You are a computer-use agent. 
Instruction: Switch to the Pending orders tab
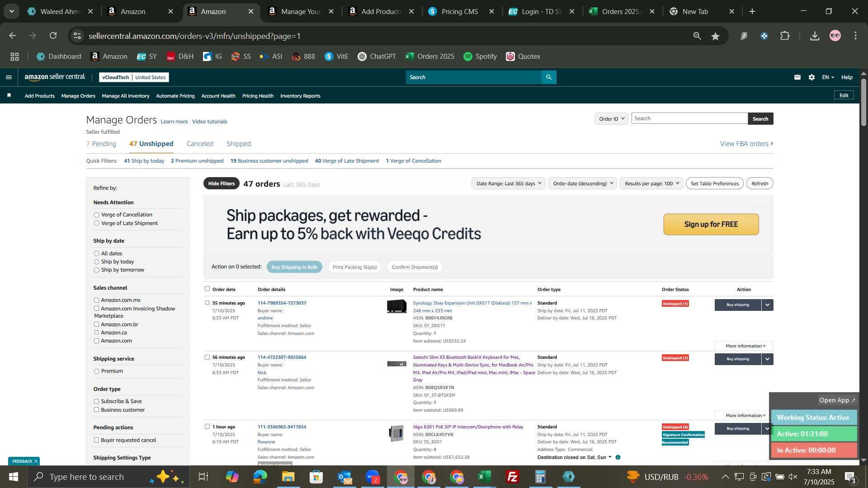click(x=101, y=144)
